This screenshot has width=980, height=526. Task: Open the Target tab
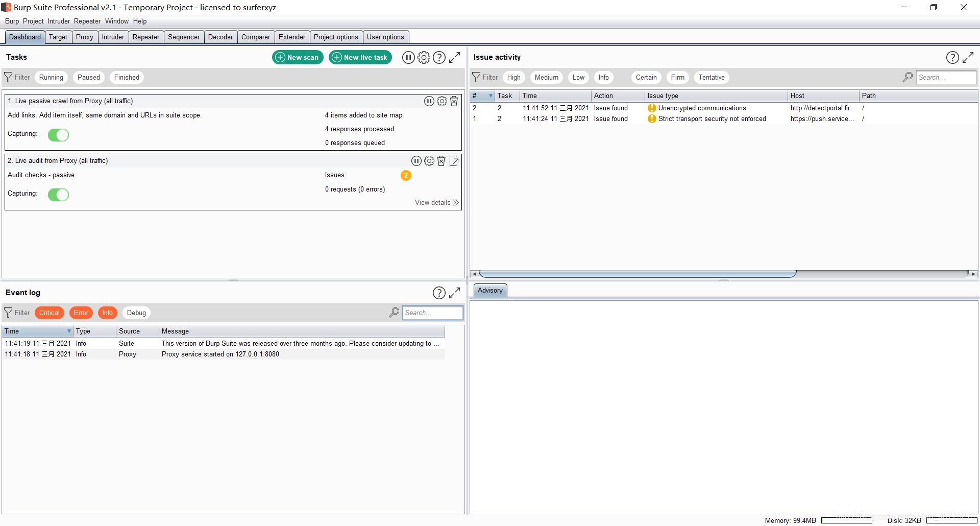(58, 37)
